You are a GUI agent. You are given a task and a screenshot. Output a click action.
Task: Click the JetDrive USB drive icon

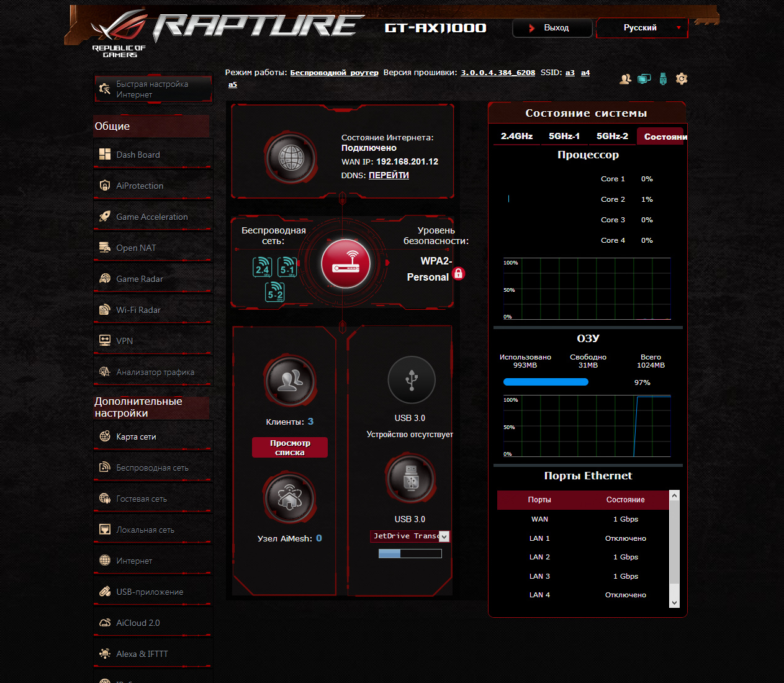coord(410,479)
